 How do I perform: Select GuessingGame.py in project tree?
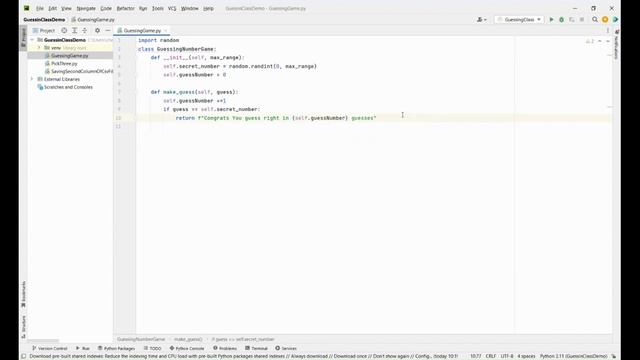[70, 56]
